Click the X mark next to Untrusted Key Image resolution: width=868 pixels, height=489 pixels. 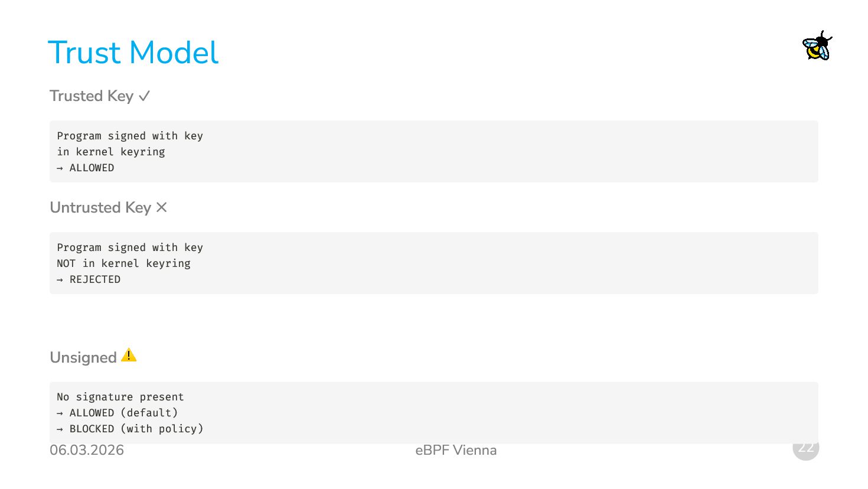[x=162, y=207]
